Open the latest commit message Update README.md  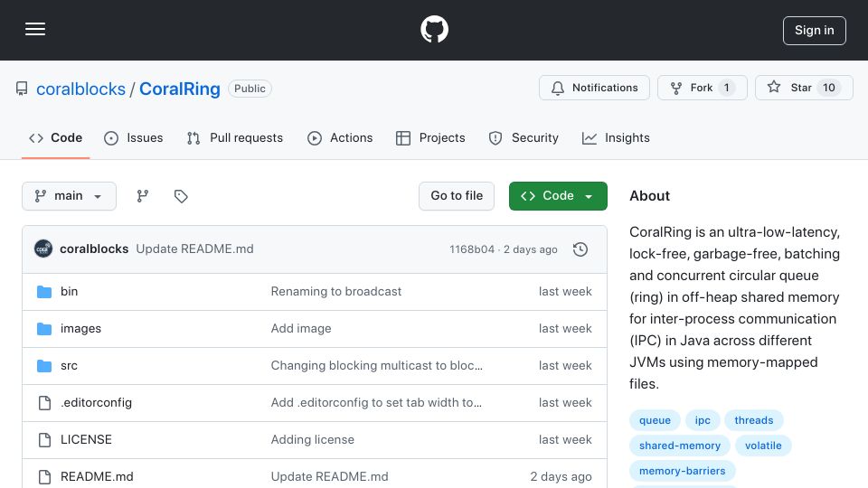pos(195,249)
